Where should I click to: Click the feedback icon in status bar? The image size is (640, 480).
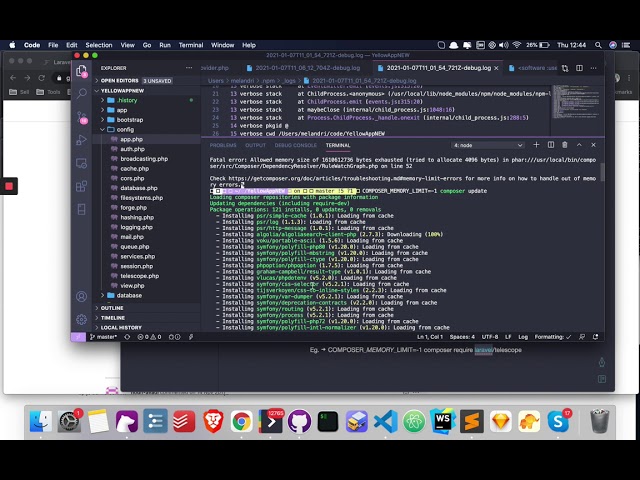582,337
